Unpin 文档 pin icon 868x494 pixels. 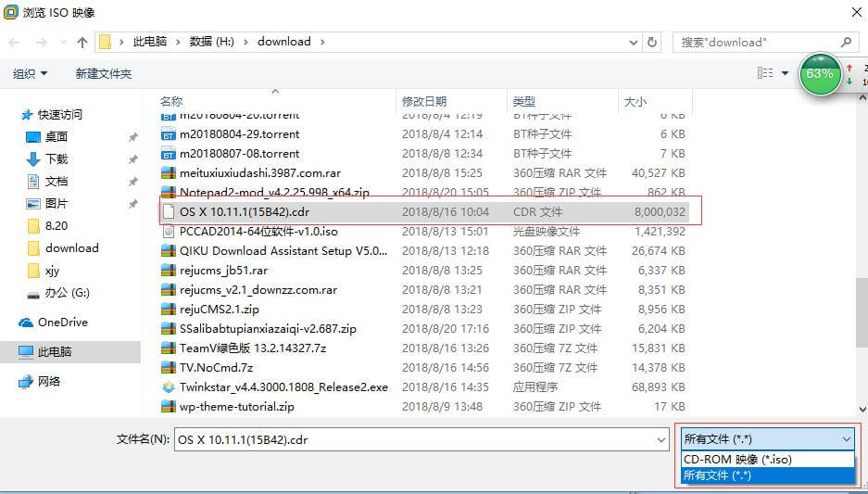click(132, 182)
